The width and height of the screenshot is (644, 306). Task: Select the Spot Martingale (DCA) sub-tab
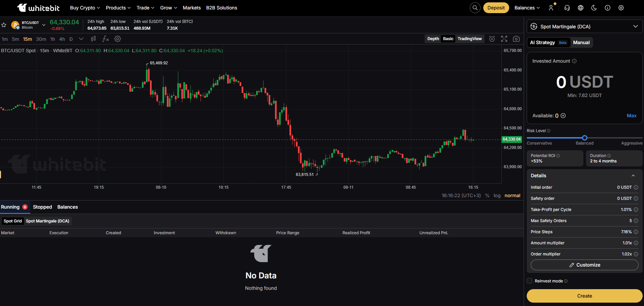[x=48, y=221]
